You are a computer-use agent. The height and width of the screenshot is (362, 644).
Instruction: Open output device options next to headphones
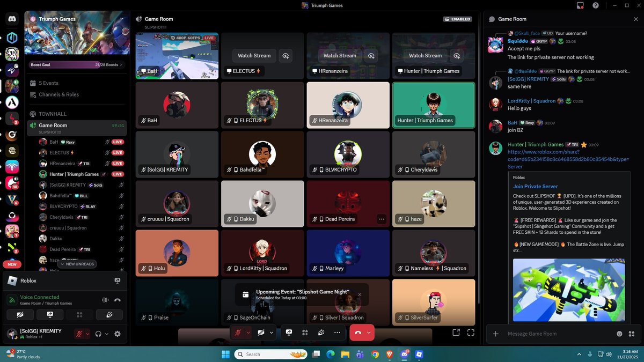point(106,334)
